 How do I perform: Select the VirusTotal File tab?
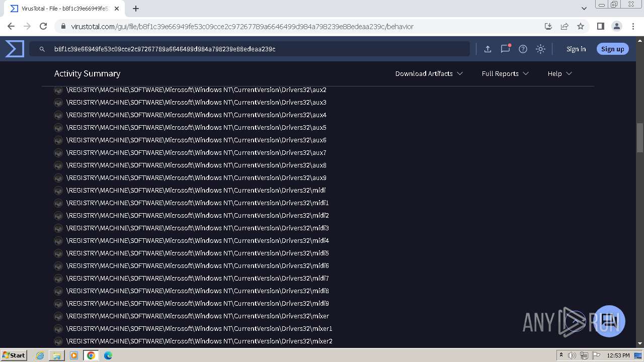point(64,9)
